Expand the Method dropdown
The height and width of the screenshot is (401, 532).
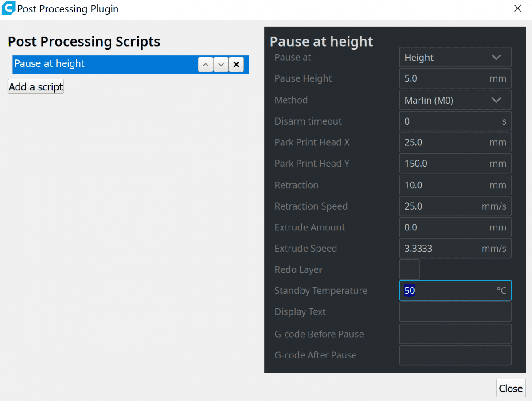[455, 101]
